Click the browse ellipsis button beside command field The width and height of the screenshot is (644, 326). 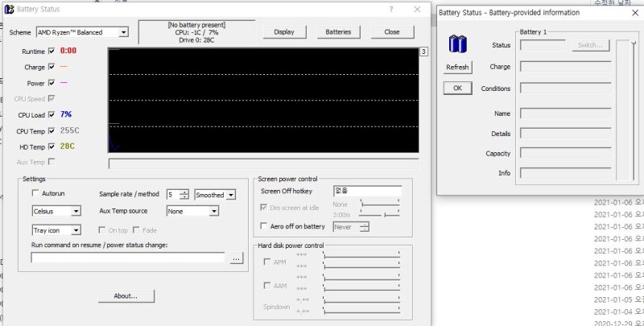pyautogui.click(x=235, y=258)
